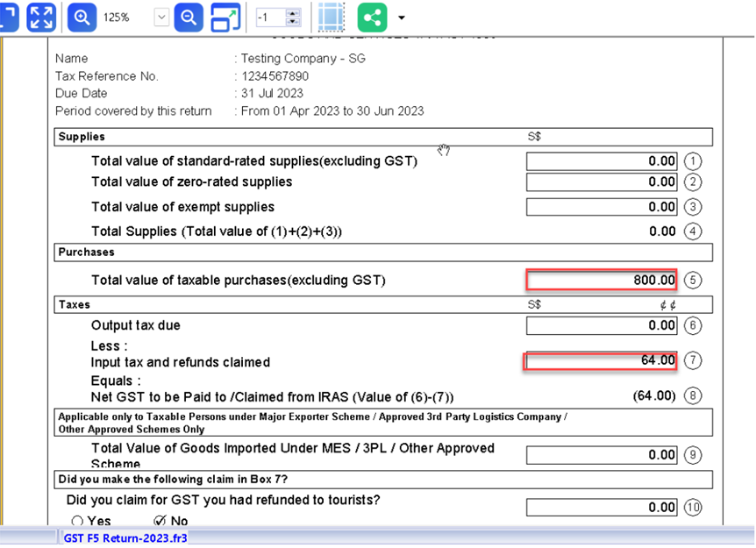
Task: Click the standard-rated supplies value box
Action: coord(602,161)
